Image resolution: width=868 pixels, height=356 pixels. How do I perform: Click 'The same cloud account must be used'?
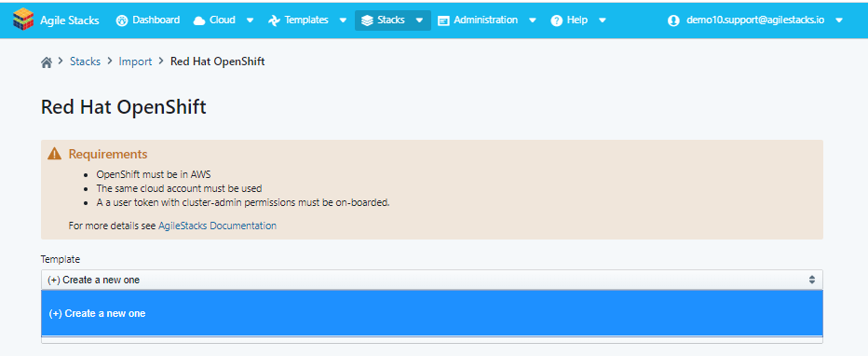180,188
